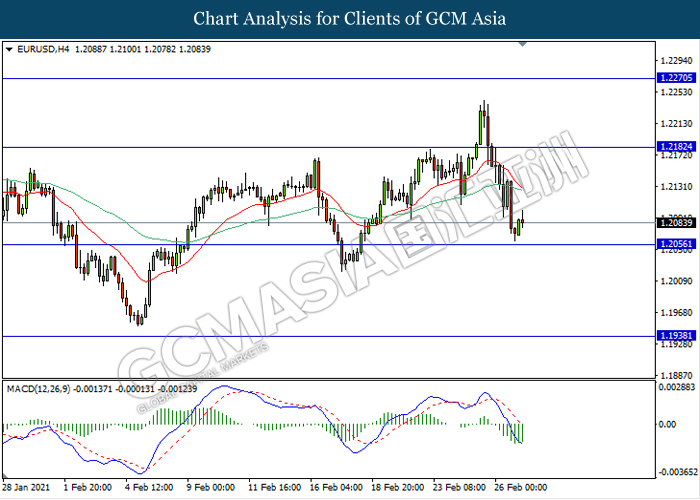Image resolution: width=700 pixels, height=500 pixels.
Task: Click the 1.19680 price axis value
Action: [676, 313]
